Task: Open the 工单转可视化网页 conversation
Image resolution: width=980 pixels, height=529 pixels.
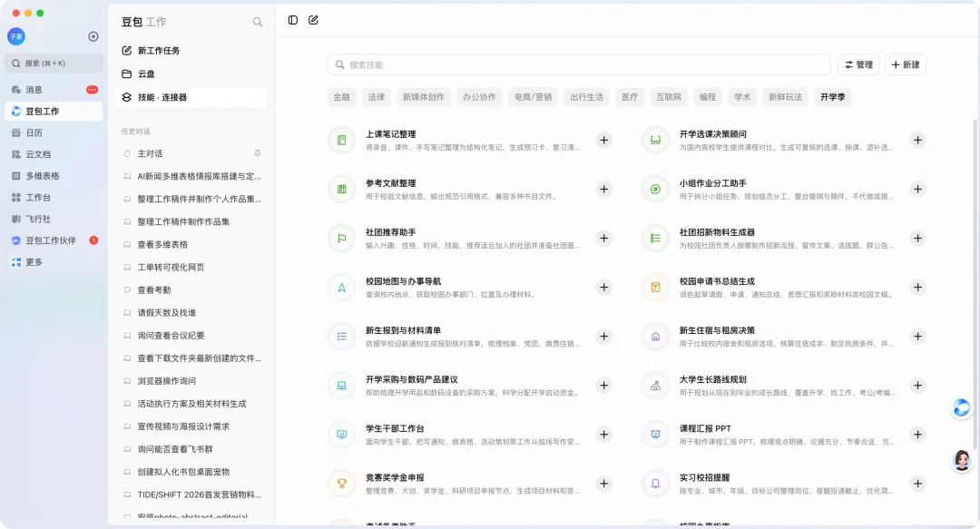Action: 191,267
